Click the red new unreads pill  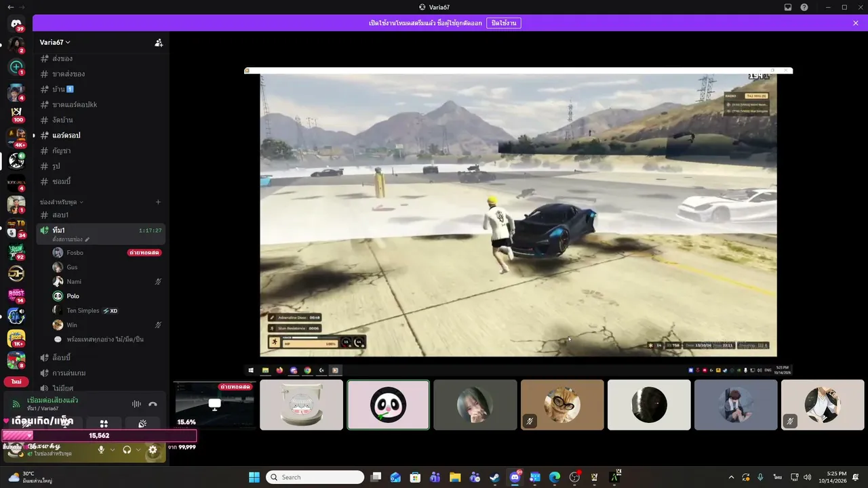[x=16, y=382]
